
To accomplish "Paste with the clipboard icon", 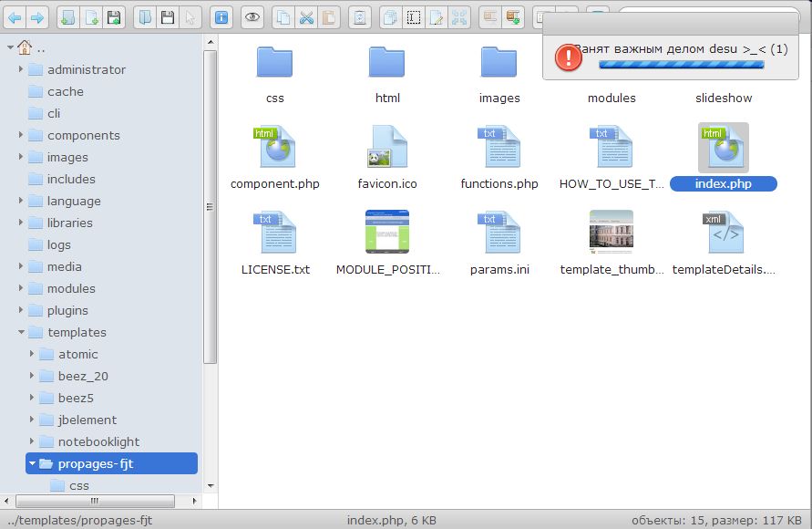I will click(x=329, y=18).
